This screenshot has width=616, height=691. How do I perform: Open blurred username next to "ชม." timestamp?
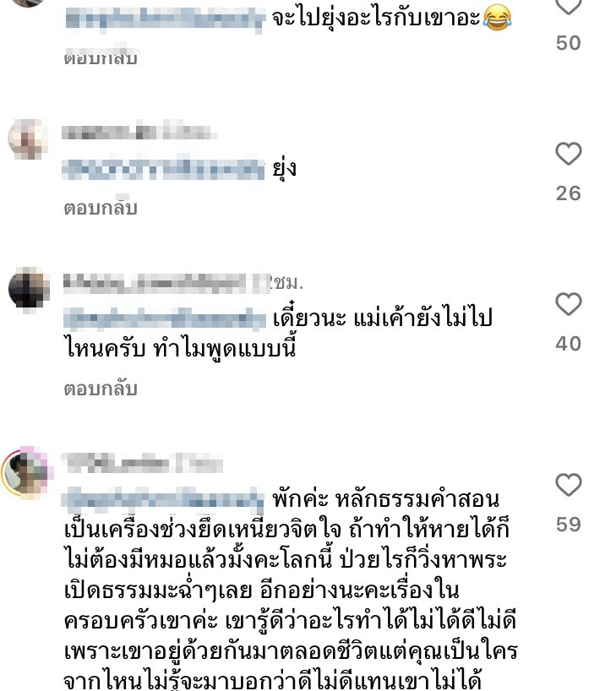pos(166,283)
